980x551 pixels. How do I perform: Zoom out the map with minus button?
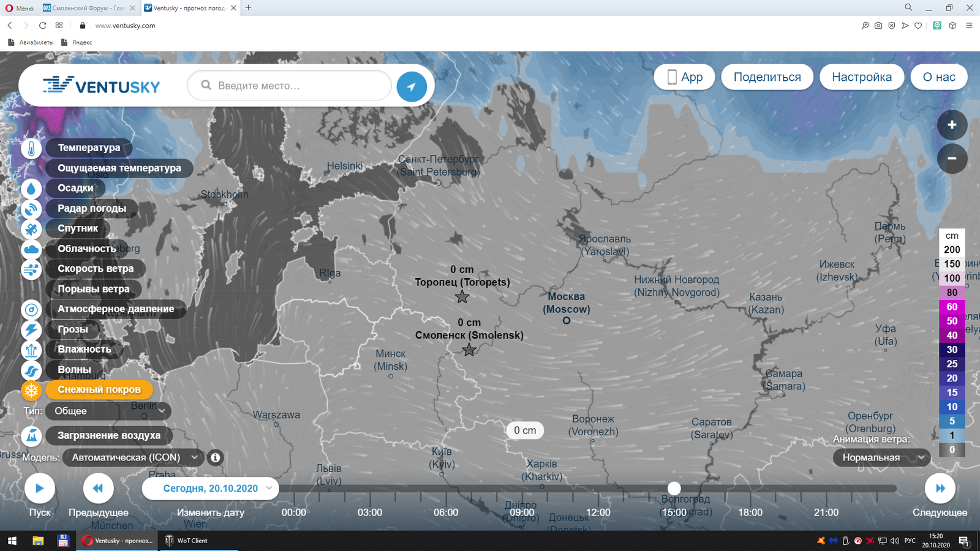952,159
